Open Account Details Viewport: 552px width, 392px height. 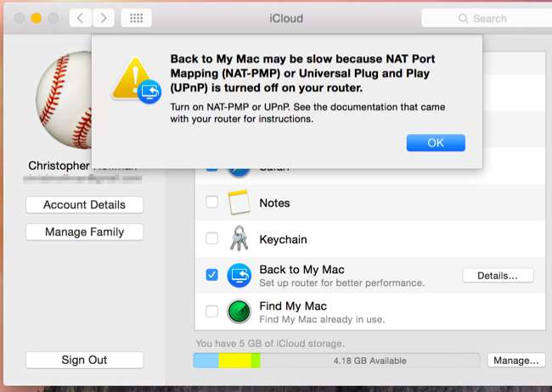tap(84, 204)
